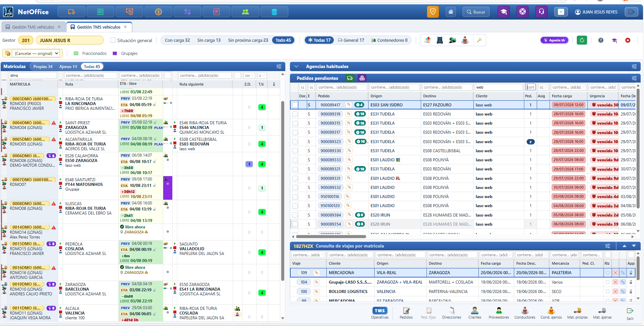
Task: Open the truck module in top navigation
Action: click(71, 12)
